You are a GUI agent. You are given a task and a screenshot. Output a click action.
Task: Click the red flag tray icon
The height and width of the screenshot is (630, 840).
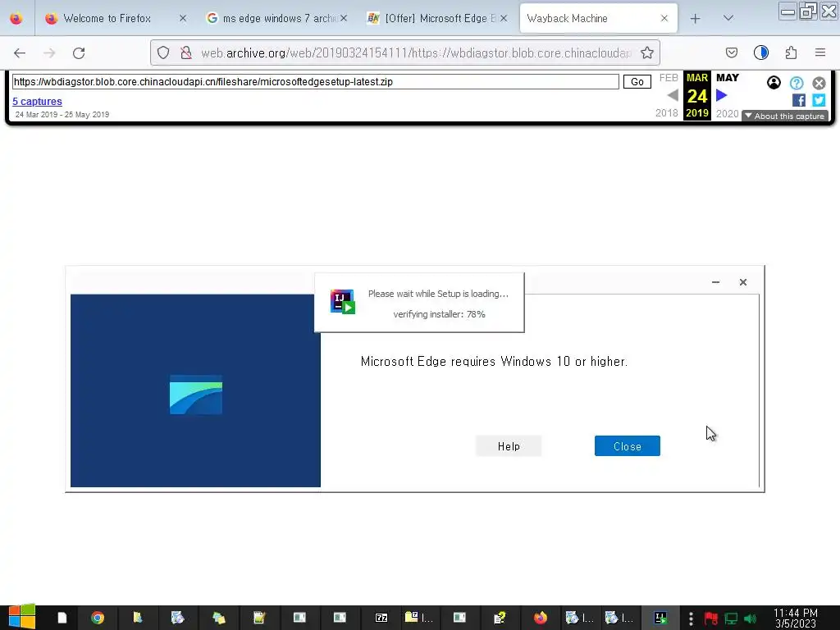(x=711, y=619)
